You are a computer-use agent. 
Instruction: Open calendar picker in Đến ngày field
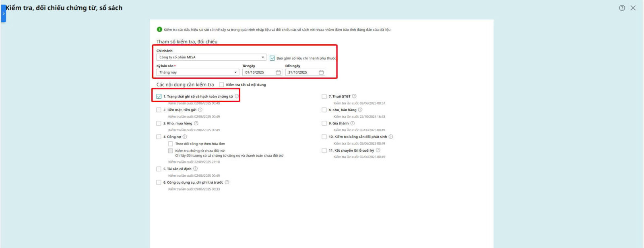pyautogui.click(x=321, y=72)
